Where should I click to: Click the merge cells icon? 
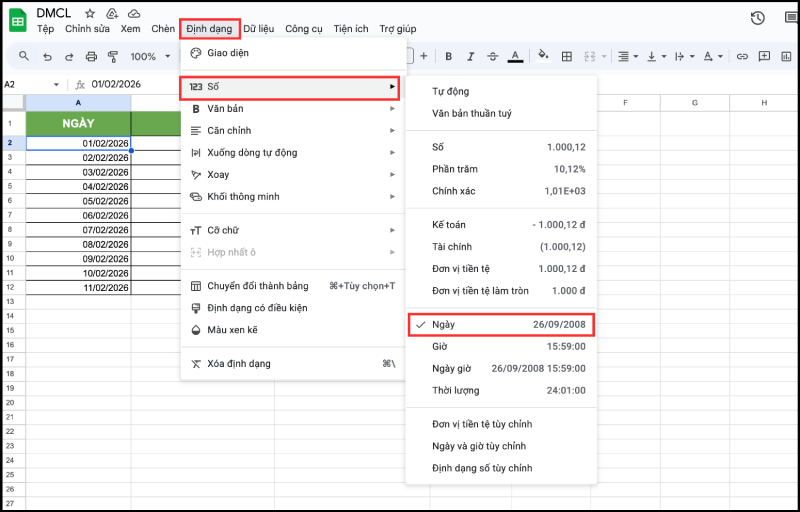pos(590,57)
